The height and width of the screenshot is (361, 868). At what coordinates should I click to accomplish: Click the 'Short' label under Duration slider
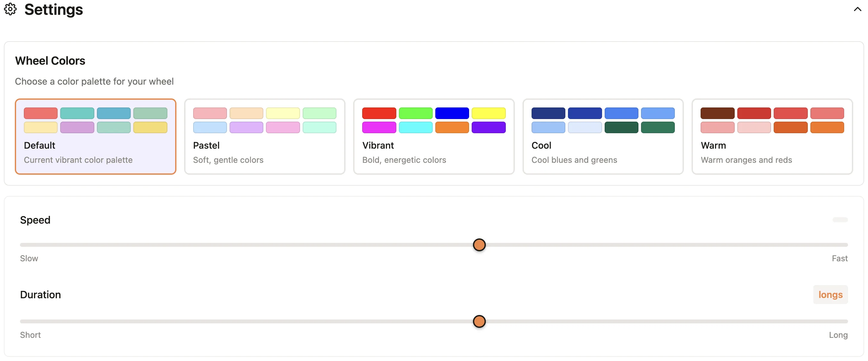[30, 335]
